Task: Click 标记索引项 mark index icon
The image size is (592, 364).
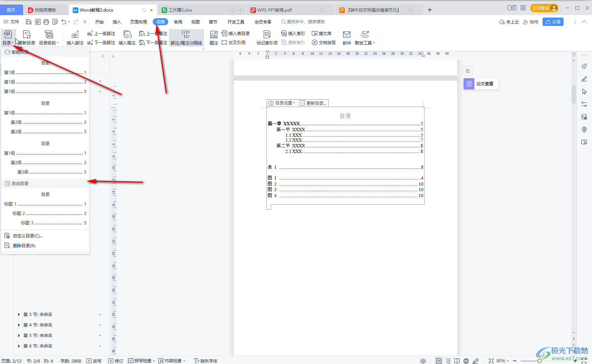Action: (267, 38)
